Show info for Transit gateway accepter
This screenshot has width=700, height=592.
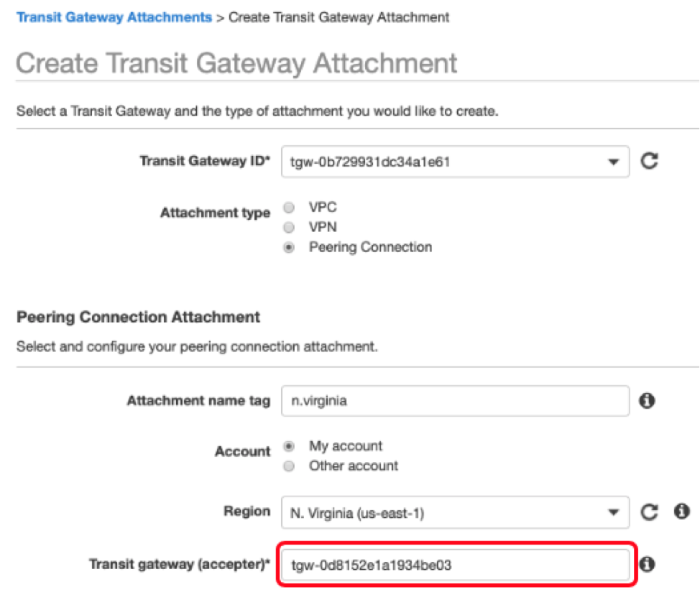pos(647,565)
